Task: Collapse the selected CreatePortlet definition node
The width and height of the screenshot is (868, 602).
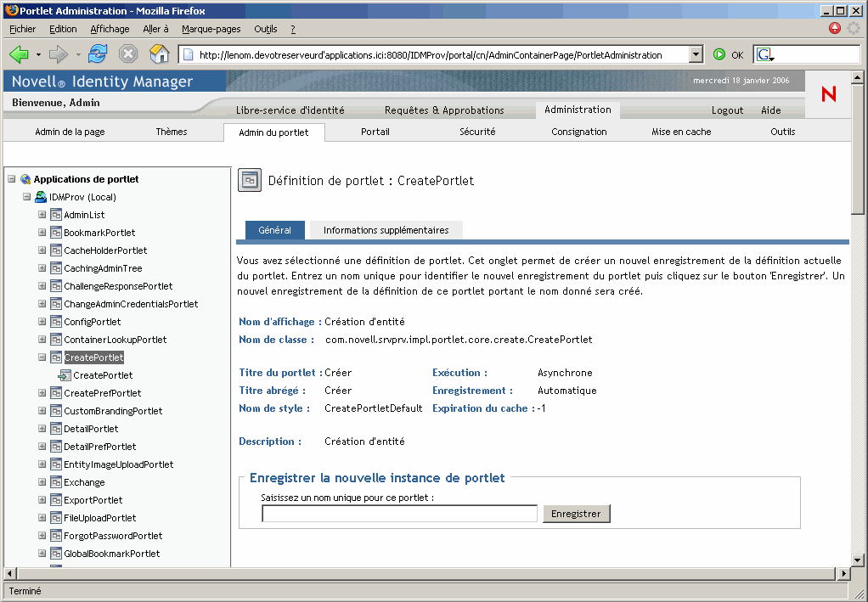Action: (x=42, y=357)
